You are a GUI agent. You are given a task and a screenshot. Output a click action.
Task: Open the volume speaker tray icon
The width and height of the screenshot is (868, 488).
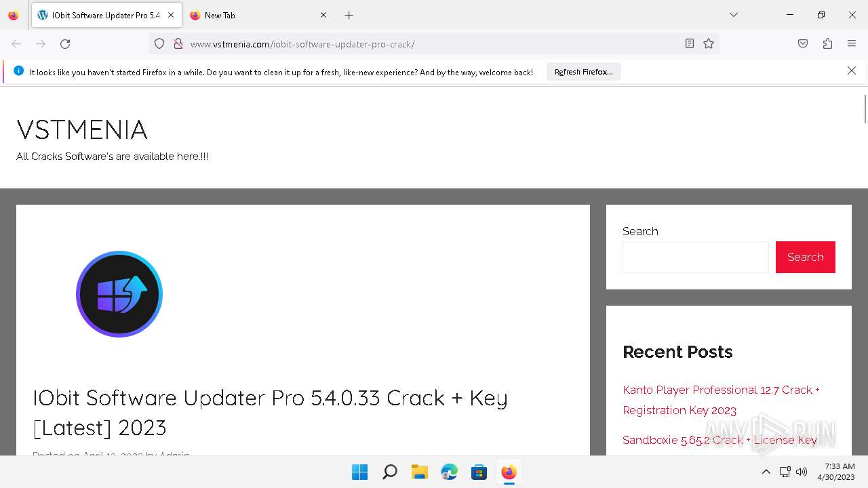click(802, 472)
